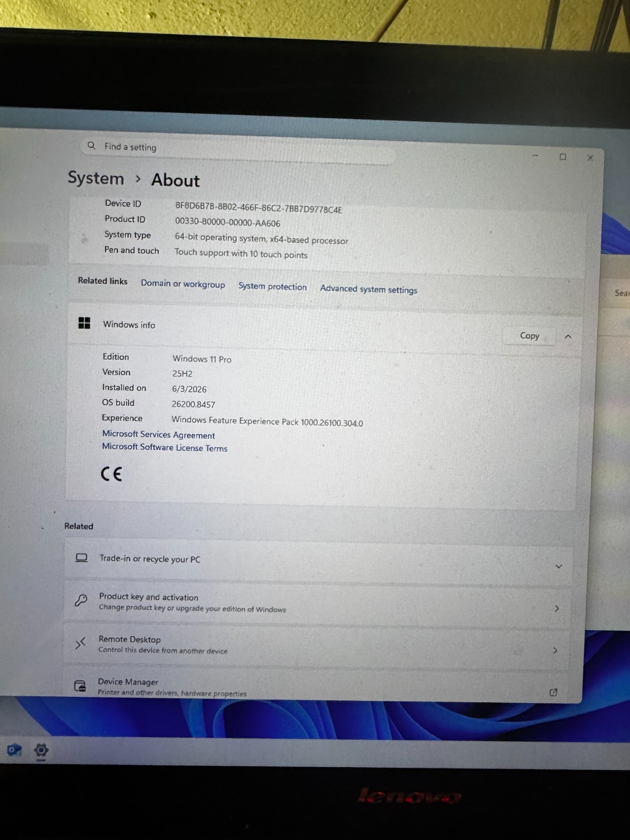Image resolution: width=630 pixels, height=840 pixels.
Task: Click the Device Manager icon
Action: tap(80, 686)
